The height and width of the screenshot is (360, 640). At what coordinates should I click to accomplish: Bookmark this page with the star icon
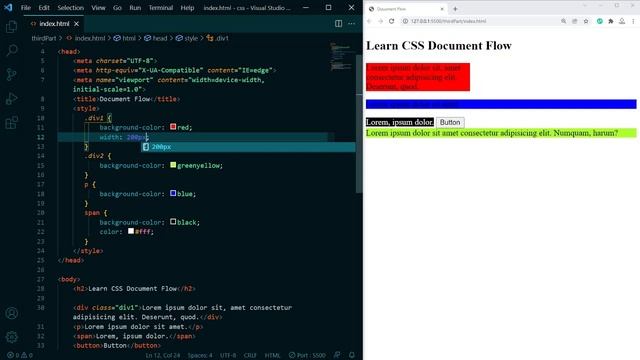pos(586,21)
